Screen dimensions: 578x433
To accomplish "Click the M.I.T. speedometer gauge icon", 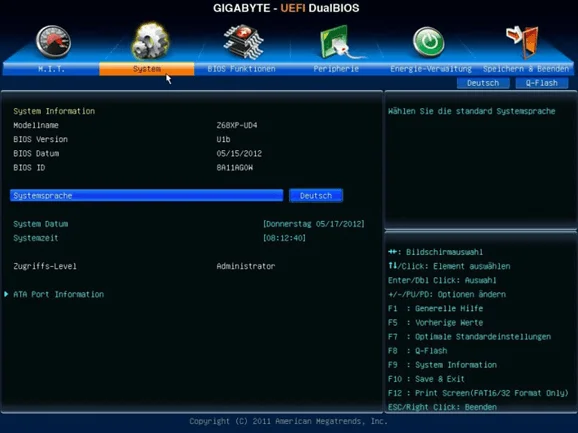I will (x=53, y=42).
